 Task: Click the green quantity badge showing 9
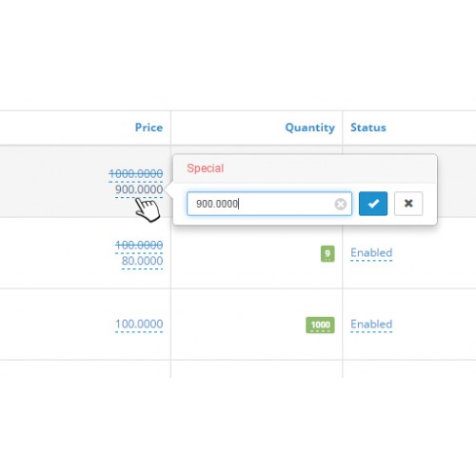[x=327, y=253]
